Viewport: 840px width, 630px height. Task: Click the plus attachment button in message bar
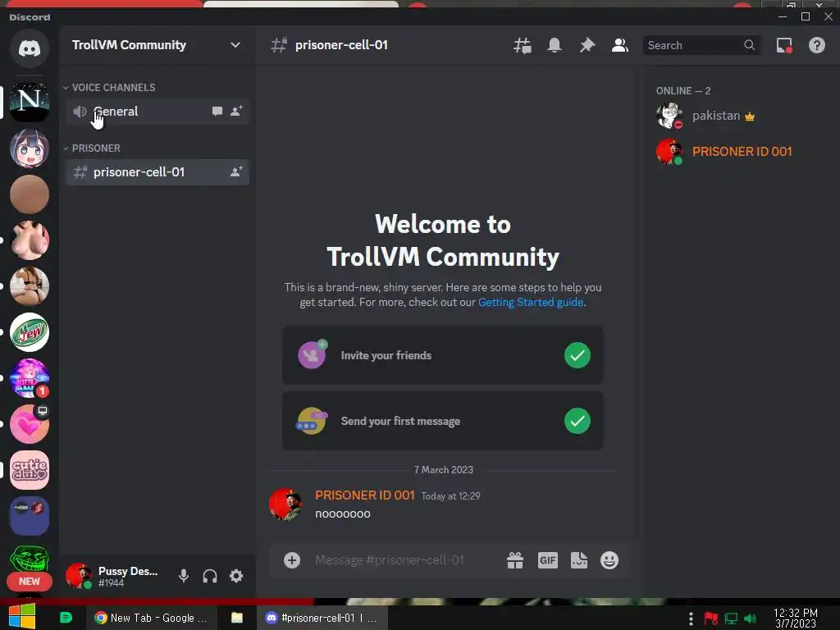pyautogui.click(x=292, y=560)
